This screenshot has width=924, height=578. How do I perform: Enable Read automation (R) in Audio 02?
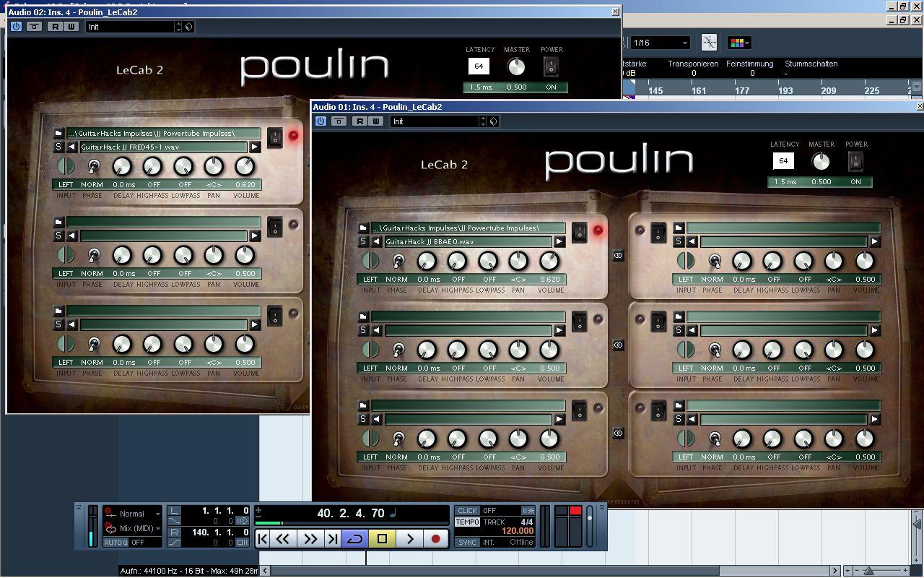coord(56,27)
